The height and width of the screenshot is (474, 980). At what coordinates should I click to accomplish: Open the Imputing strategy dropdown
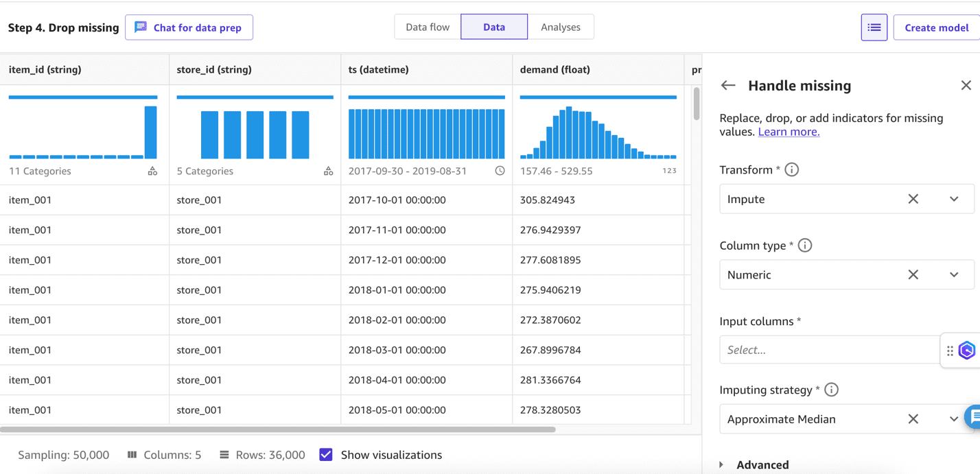point(954,418)
